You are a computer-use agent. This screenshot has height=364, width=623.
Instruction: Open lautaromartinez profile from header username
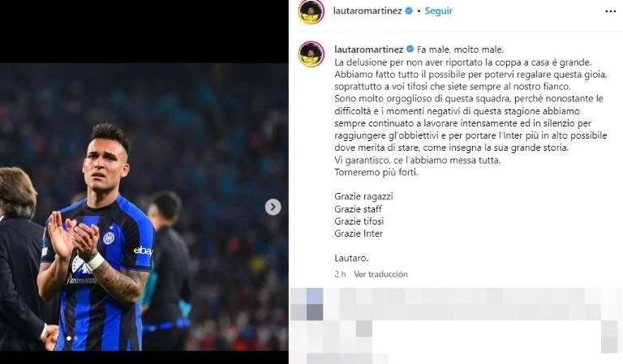pyautogui.click(x=367, y=11)
